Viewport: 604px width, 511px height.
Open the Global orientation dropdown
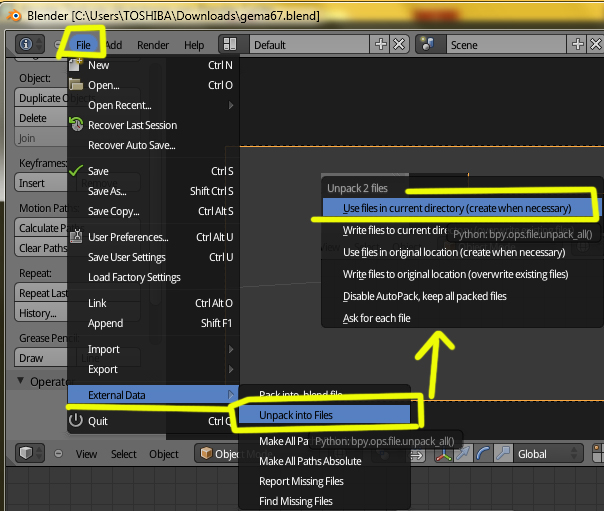(x=549, y=454)
